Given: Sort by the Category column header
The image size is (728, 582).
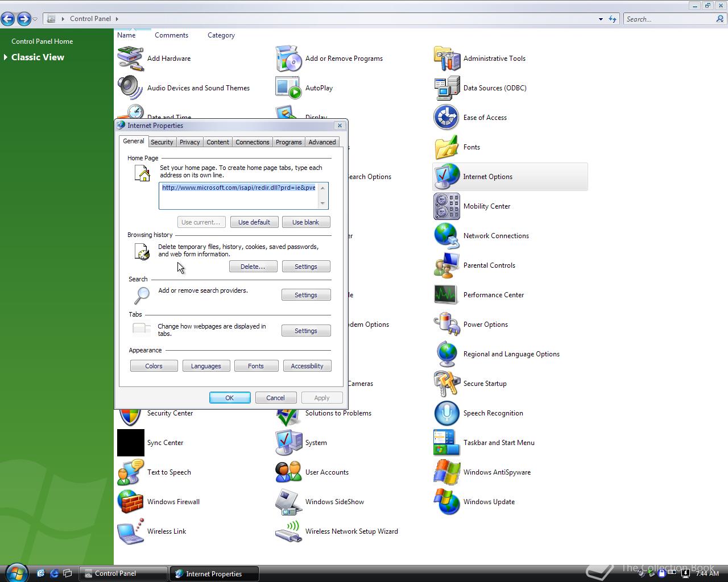Looking at the screenshot, I should 221,35.
